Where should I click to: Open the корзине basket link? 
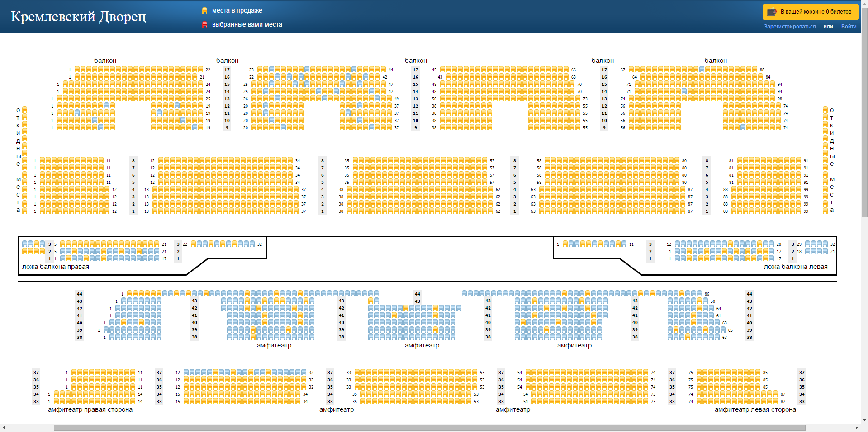point(814,12)
